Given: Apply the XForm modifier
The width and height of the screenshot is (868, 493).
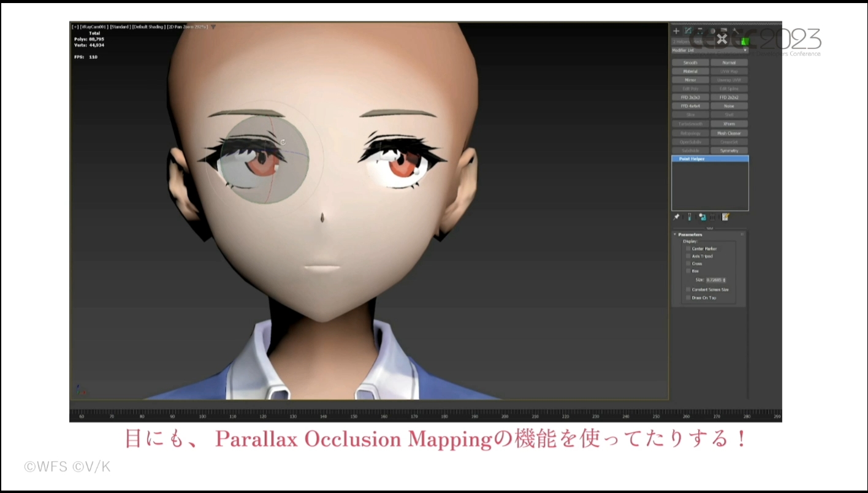Looking at the screenshot, I should 729,124.
